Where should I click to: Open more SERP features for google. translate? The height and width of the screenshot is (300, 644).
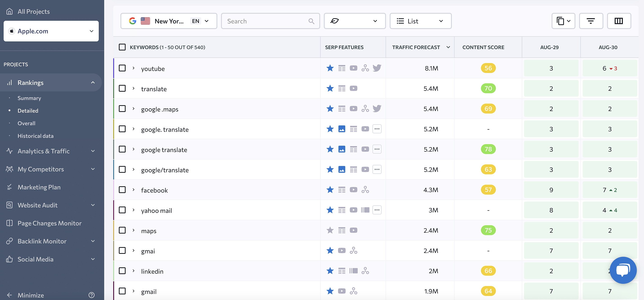tap(377, 129)
